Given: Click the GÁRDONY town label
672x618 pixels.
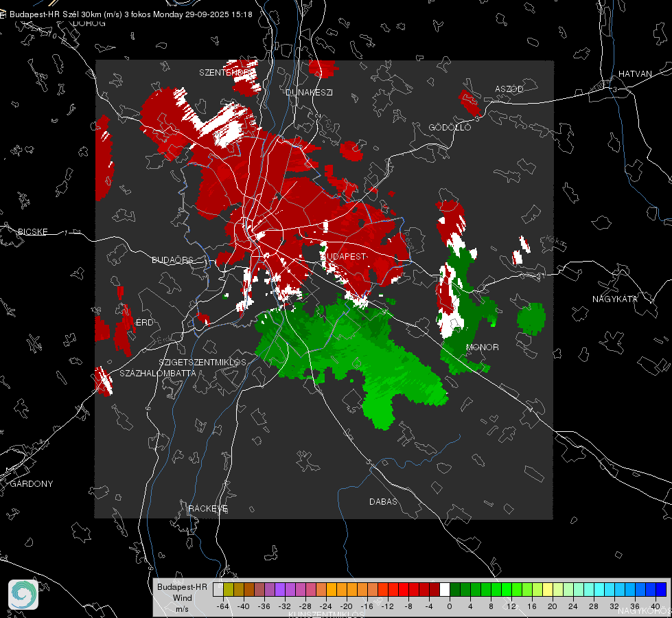Looking at the screenshot, I should pyautogui.click(x=32, y=484).
